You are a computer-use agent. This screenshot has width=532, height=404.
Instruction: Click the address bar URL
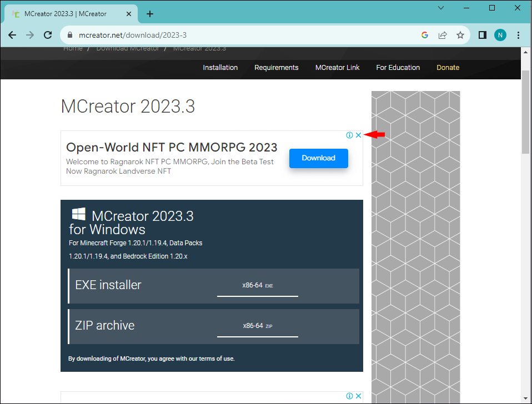[x=133, y=35]
